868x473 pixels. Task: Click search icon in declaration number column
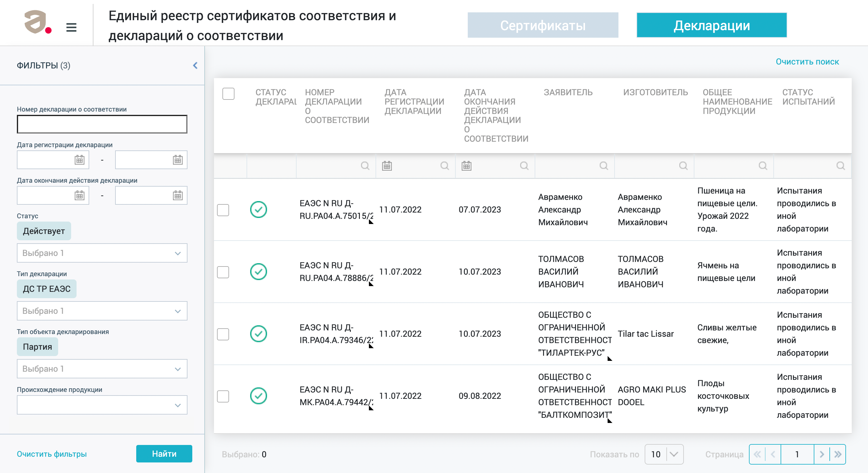pyautogui.click(x=365, y=166)
